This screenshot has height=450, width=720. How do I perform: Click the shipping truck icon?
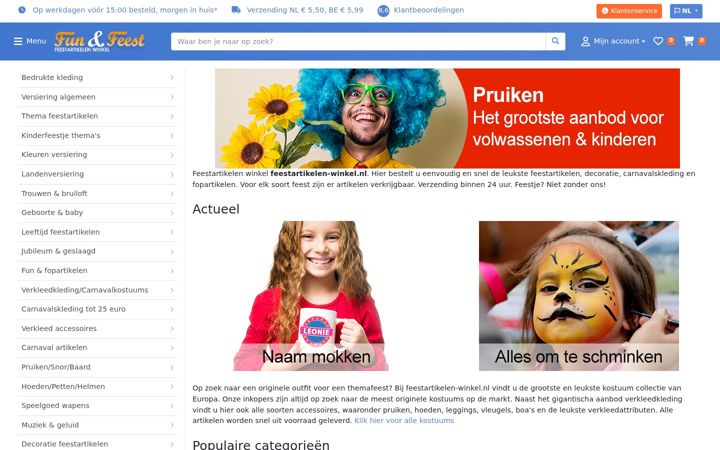236,10
